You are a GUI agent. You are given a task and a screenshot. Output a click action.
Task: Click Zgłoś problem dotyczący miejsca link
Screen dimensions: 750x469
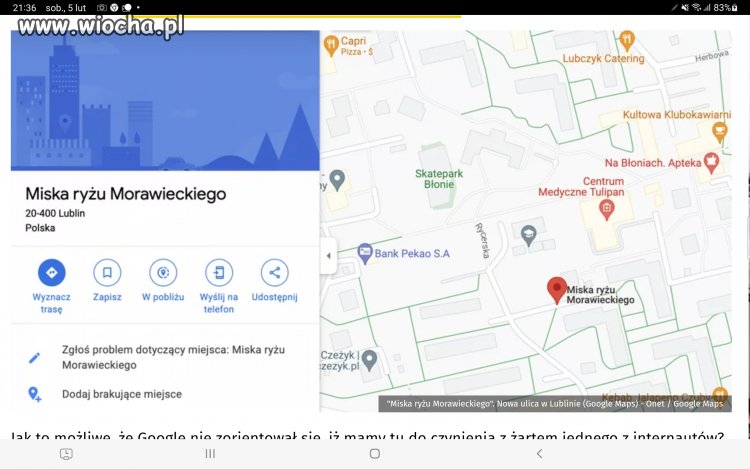[x=173, y=357]
